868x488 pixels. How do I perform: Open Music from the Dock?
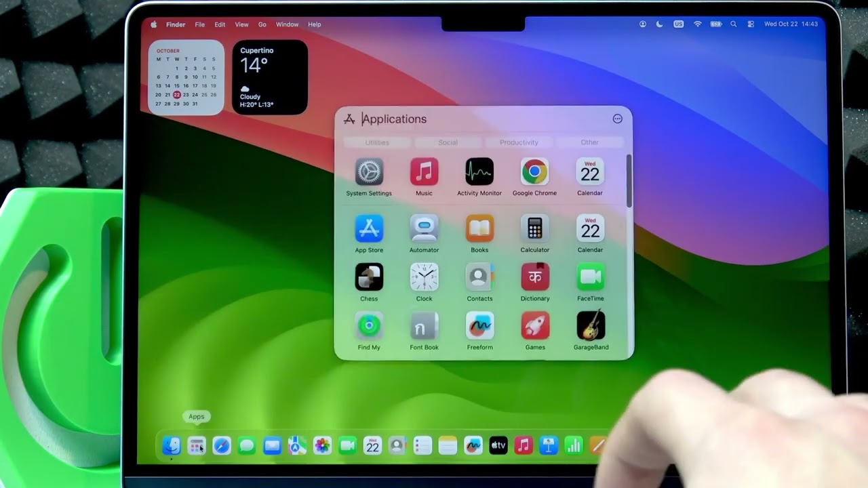coord(524,445)
